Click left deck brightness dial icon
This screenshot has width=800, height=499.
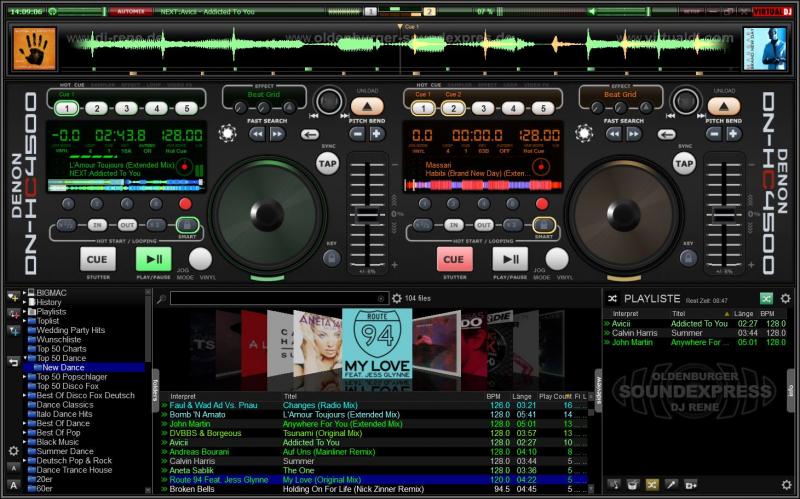[228, 134]
